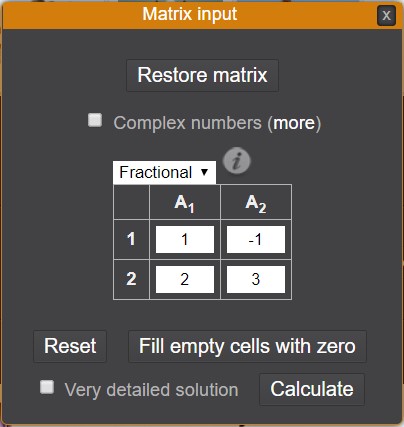The width and height of the screenshot is (404, 427).
Task: Click the row 1 label
Action: point(131,239)
